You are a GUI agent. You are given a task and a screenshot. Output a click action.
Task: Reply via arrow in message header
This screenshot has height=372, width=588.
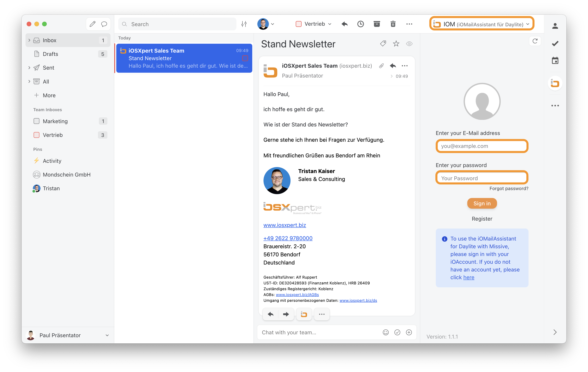coord(393,66)
